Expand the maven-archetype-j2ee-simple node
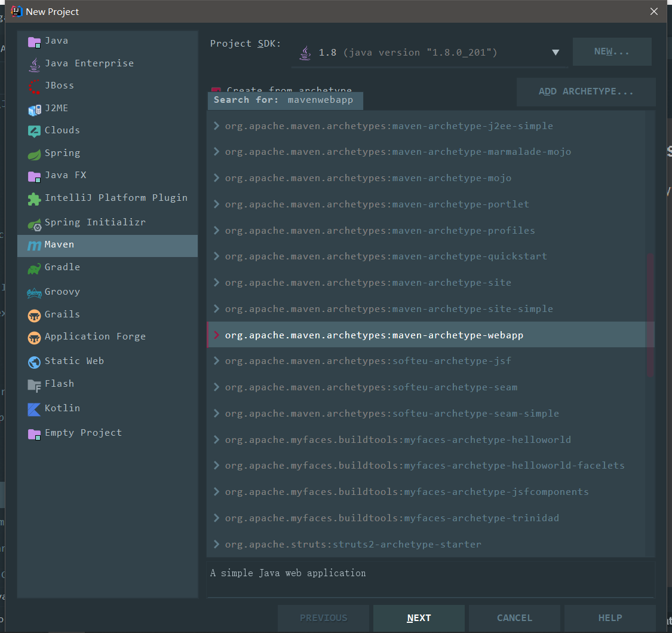 click(216, 126)
